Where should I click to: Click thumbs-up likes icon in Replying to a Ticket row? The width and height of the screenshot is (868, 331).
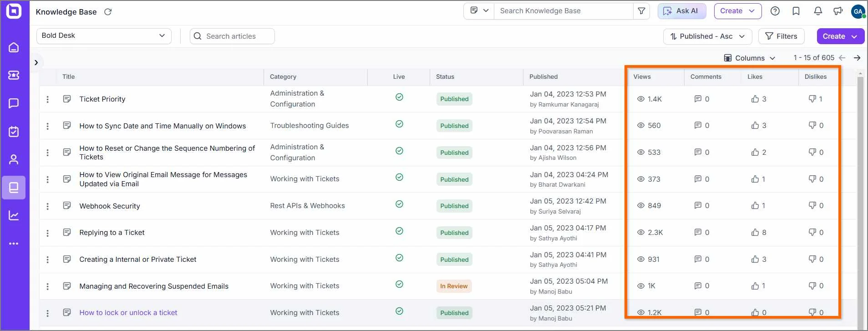click(755, 232)
